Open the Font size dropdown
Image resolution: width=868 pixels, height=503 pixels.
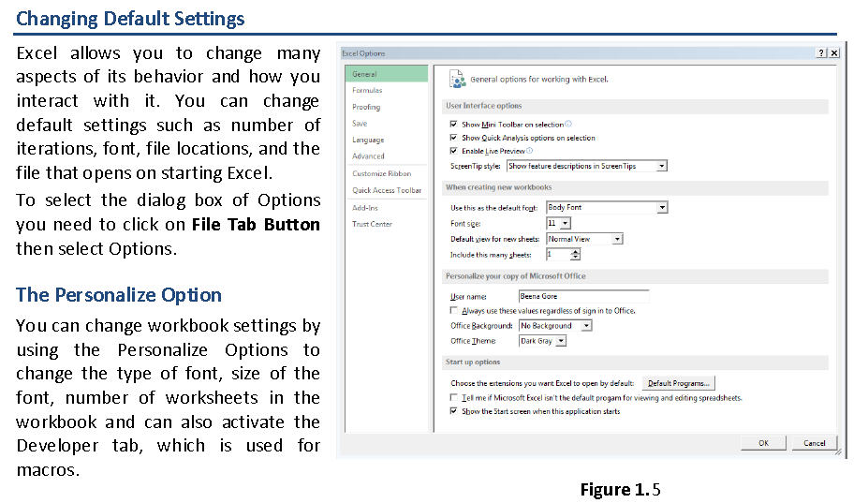tap(565, 223)
